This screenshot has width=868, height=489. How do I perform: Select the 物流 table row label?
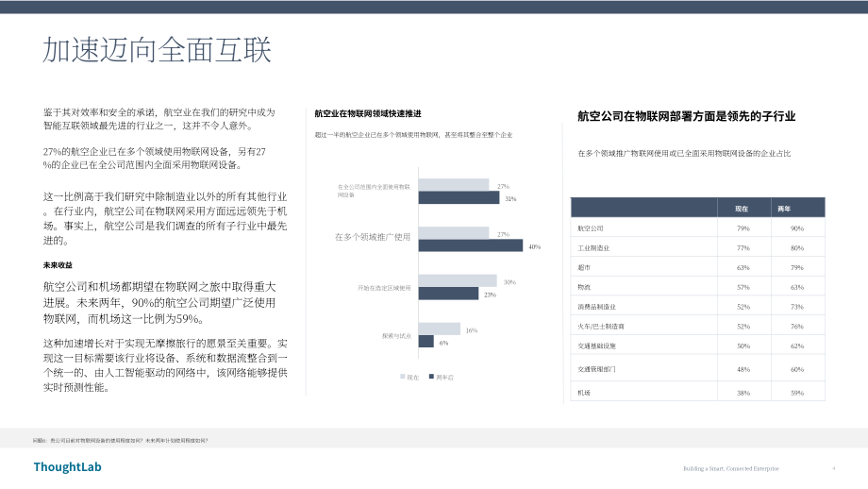[x=584, y=287]
